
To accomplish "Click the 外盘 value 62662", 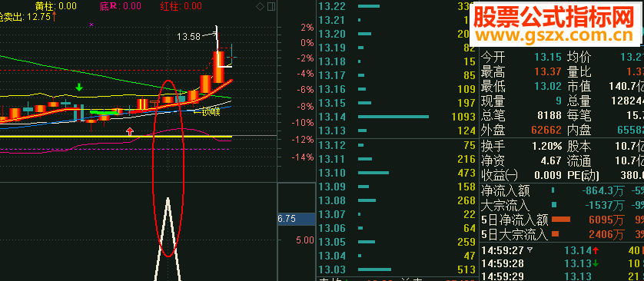I will (x=546, y=130).
